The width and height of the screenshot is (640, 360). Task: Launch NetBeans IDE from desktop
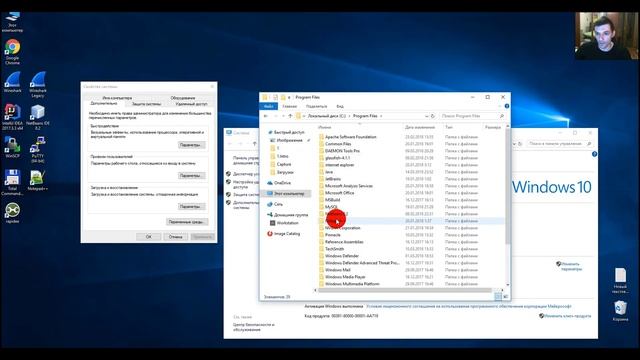click(x=38, y=116)
